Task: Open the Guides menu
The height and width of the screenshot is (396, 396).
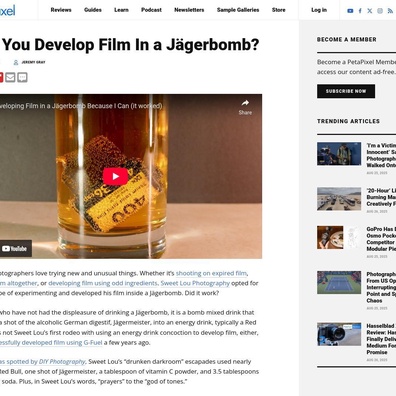Action: tap(93, 10)
